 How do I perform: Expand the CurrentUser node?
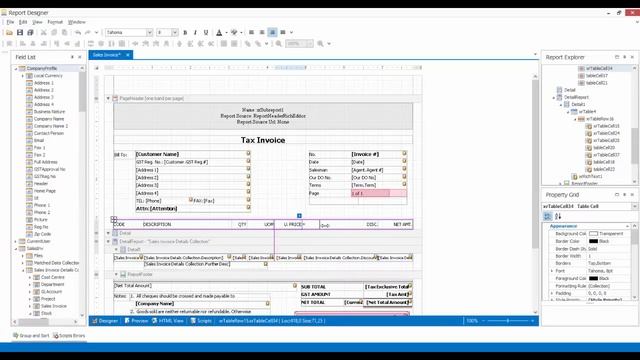pyautogui.click(x=16, y=241)
